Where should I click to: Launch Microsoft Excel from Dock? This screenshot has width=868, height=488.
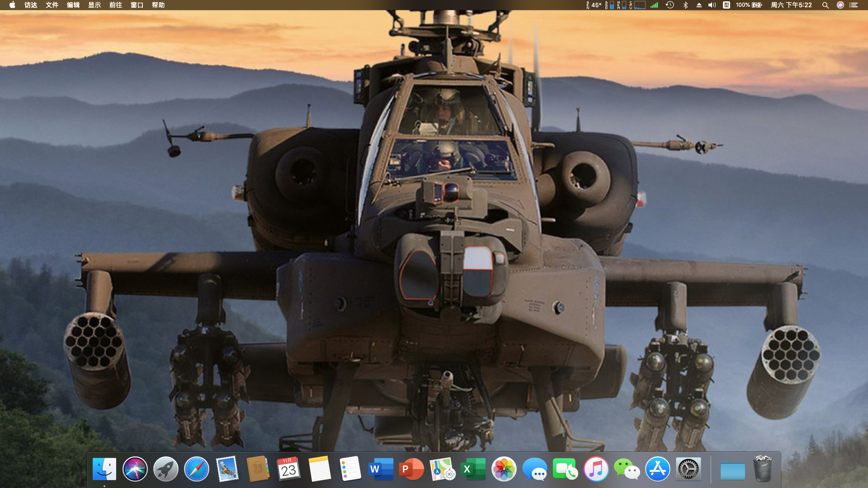point(473,469)
